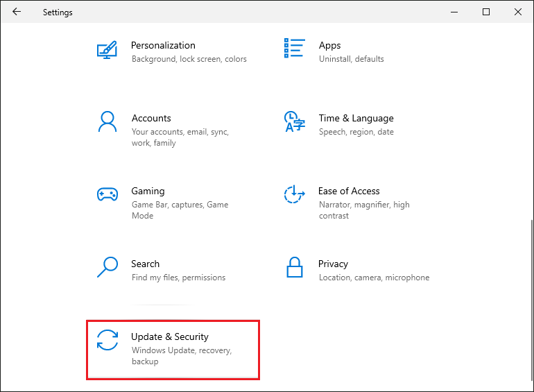Click the Search magnifying glass icon
Screen dimensions: 534x392
107,267
